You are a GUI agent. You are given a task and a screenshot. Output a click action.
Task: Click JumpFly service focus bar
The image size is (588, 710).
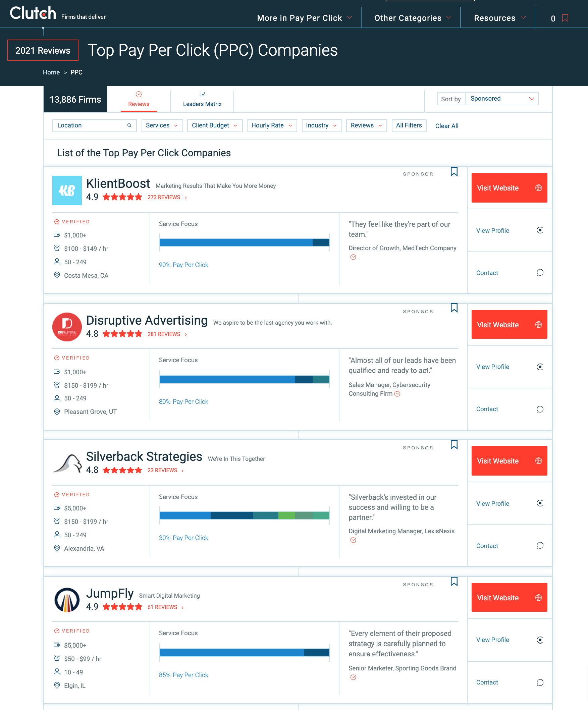click(x=244, y=653)
